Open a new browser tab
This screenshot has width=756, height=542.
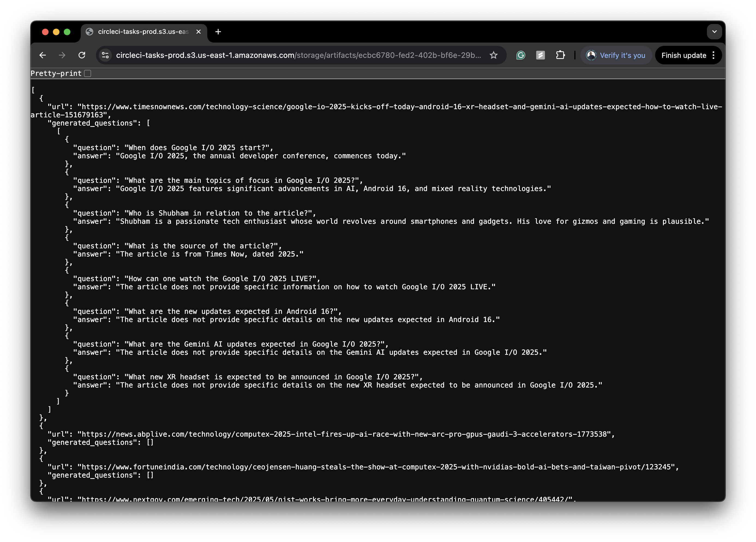(218, 31)
